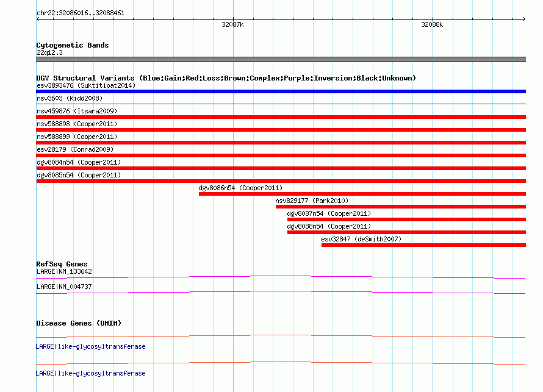Select dgv8086n54 (Cooper2011) label
The image size is (543, 392).
tap(240, 188)
